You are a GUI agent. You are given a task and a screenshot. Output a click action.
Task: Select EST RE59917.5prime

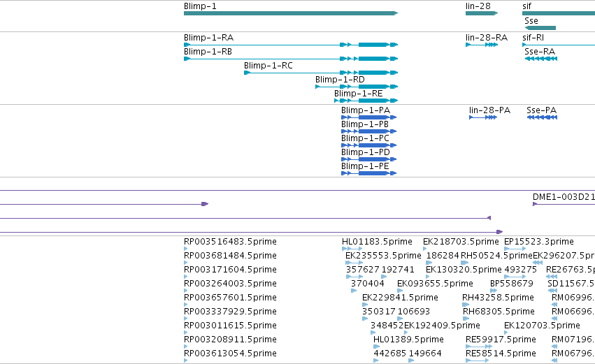coord(501,340)
